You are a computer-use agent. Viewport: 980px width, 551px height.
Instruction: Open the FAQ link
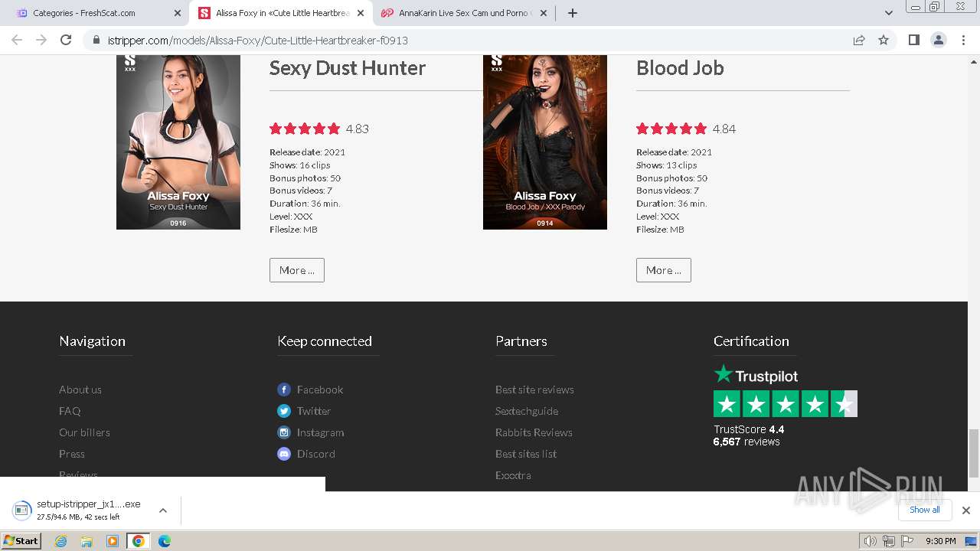pos(70,411)
